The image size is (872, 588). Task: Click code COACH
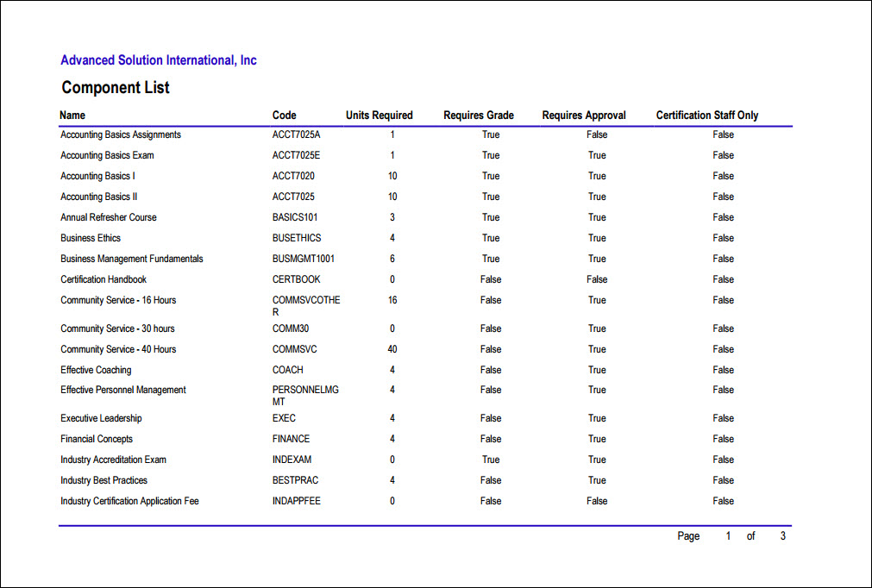pyautogui.click(x=288, y=370)
